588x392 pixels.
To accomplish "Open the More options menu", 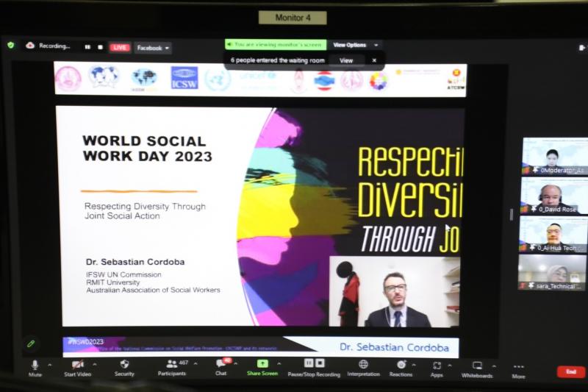I will [519, 371].
